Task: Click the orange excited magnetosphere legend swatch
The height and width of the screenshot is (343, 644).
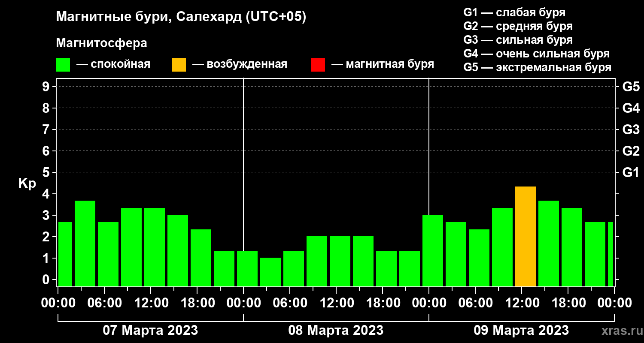Action: pyautogui.click(x=179, y=65)
